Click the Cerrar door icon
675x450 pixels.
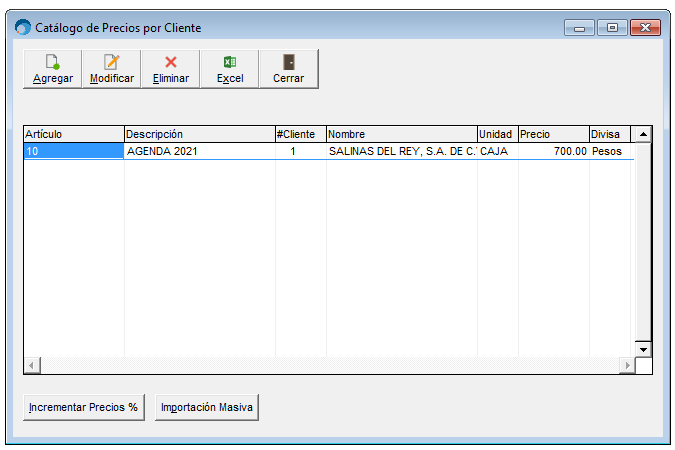click(289, 62)
